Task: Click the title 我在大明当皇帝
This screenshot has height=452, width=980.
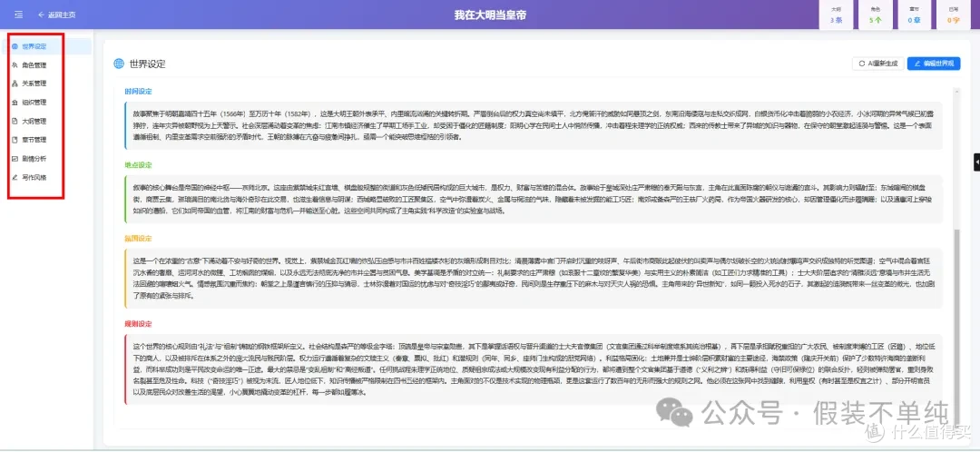Action: click(490, 15)
